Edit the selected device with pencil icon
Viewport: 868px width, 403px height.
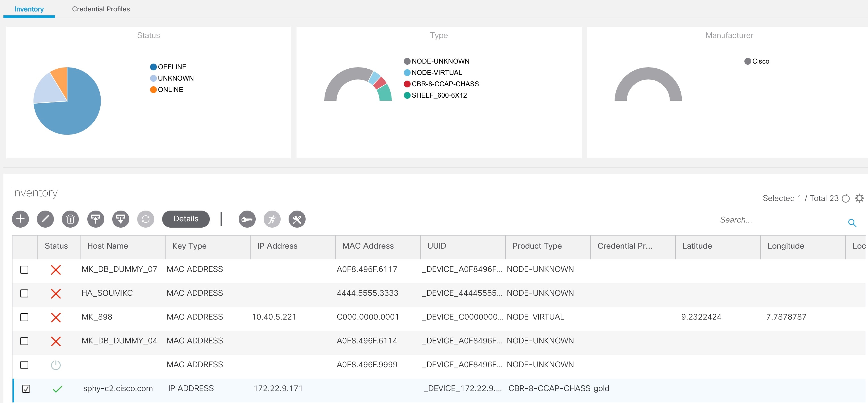click(45, 219)
